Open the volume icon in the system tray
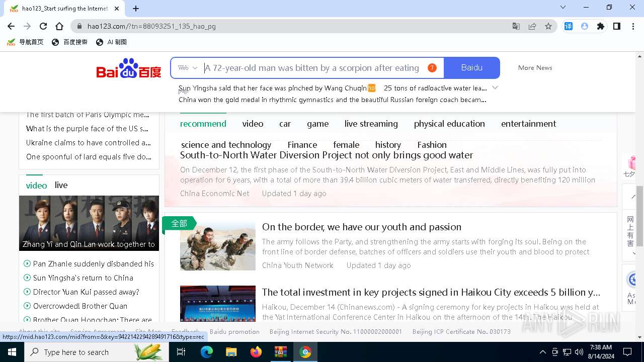644x362 pixels. (579, 352)
